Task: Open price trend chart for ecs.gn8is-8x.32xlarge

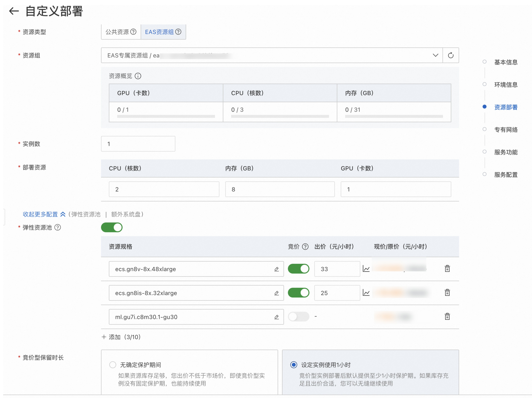Action: pos(366,293)
